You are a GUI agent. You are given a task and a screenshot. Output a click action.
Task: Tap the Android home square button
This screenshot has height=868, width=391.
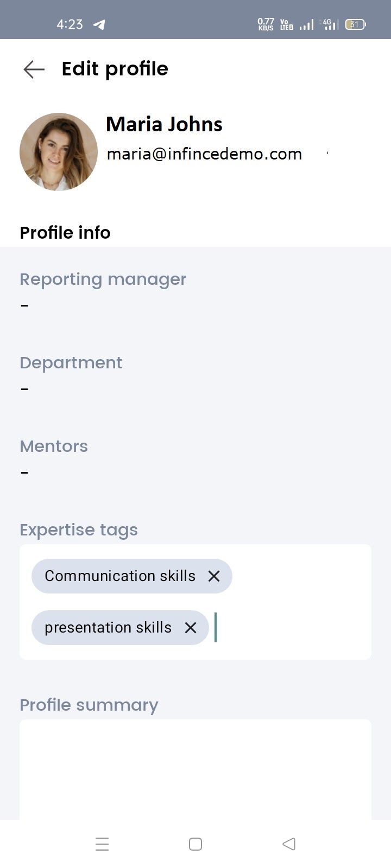(x=195, y=844)
